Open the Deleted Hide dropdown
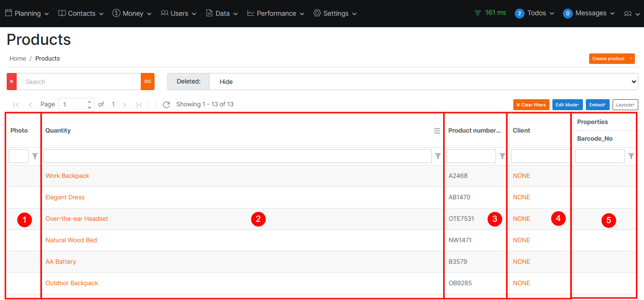644x300 pixels. click(x=423, y=82)
